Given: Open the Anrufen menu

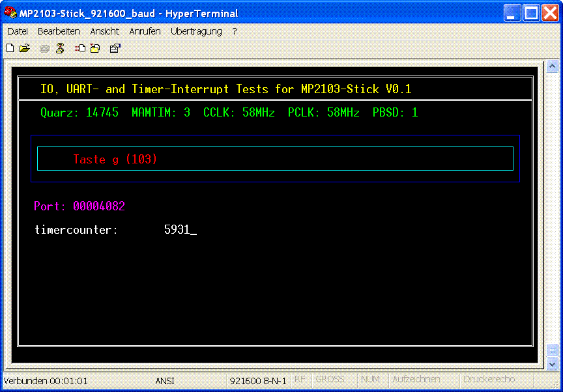Looking at the screenshot, I should [x=145, y=31].
